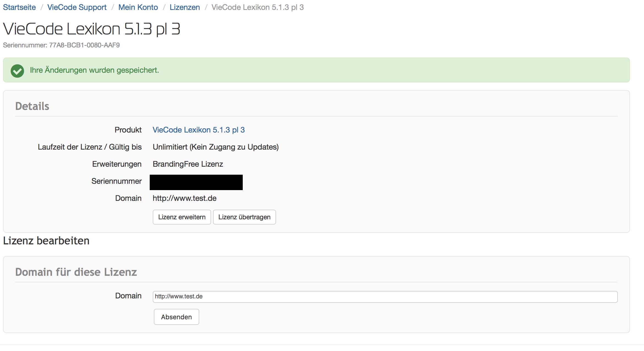
Task: Click the BrandingFree Lizenz extension text
Action: pyautogui.click(x=188, y=164)
